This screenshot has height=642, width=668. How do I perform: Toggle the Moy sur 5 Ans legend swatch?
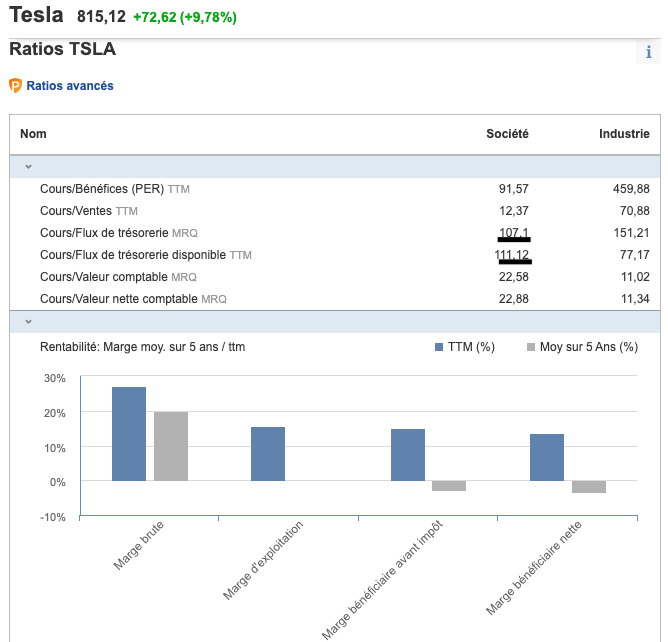[x=531, y=347]
